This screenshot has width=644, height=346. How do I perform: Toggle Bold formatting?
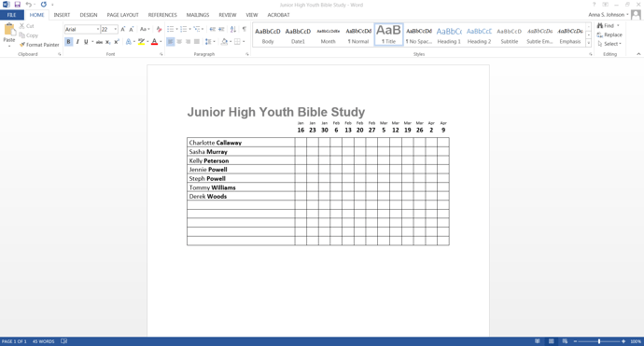coord(68,41)
